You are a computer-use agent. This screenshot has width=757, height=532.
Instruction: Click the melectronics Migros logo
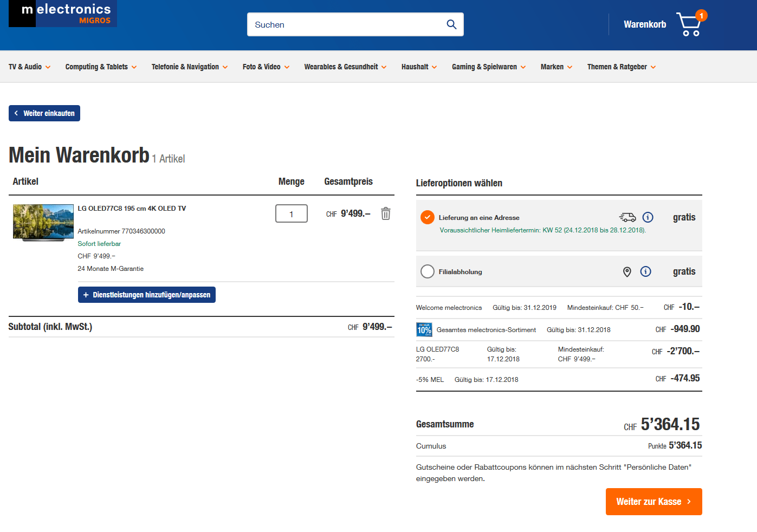[63, 14]
